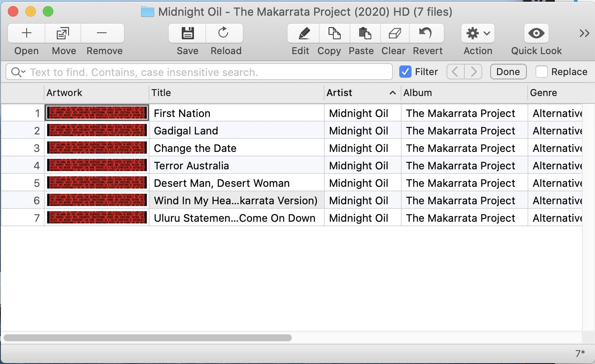595x364 pixels.
Task: Revert changes with the undo arrow icon
Action: tap(425, 33)
